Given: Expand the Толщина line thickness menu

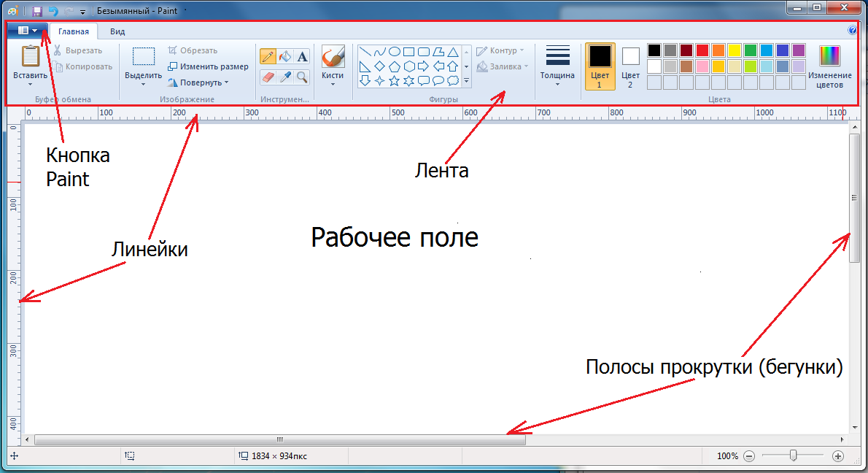Looking at the screenshot, I should tap(557, 66).
